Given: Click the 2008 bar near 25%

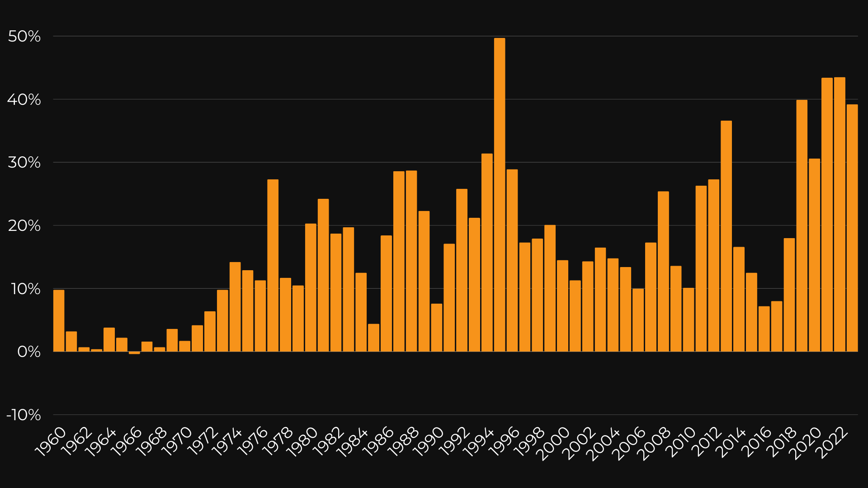Looking at the screenshot, I should point(663,271).
